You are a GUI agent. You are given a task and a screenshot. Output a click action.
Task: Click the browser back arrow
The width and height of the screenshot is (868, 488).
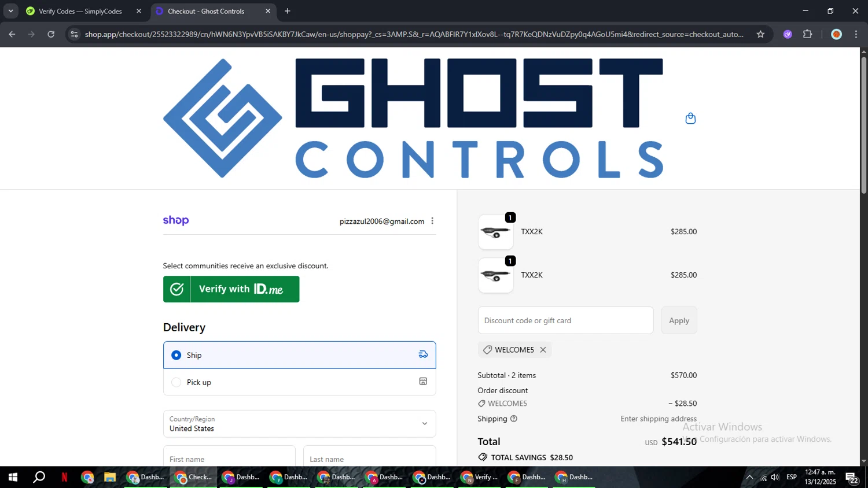pos(12,34)
